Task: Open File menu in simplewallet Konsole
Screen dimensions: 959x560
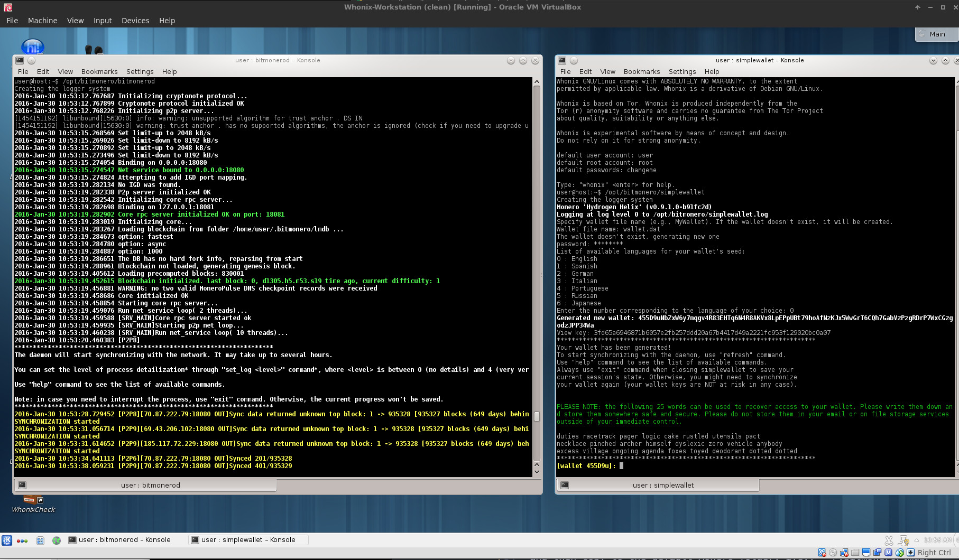Action: [566, 72]
